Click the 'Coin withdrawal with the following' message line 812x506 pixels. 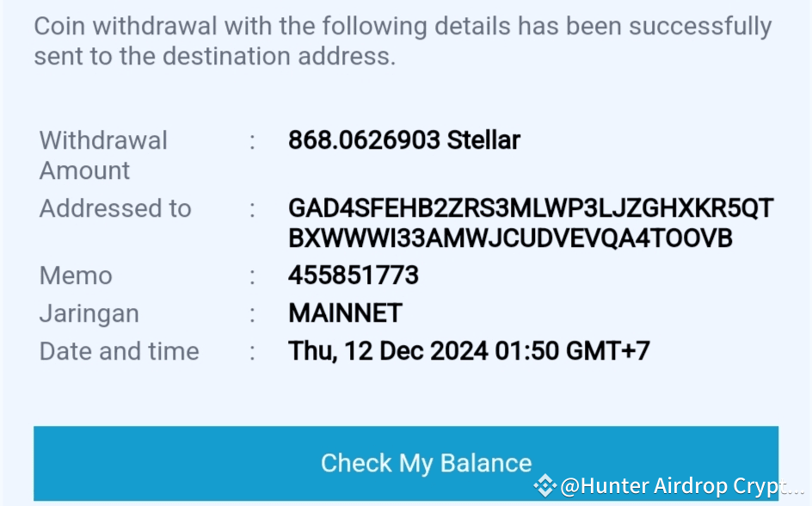pyautogui.click(x=403, y=26)
